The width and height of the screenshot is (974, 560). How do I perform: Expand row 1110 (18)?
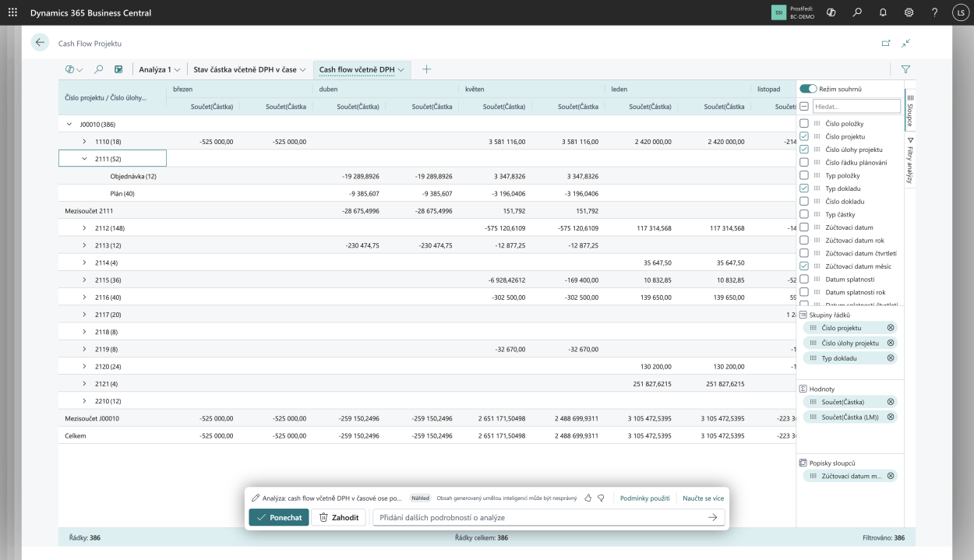tap(85, 142)
